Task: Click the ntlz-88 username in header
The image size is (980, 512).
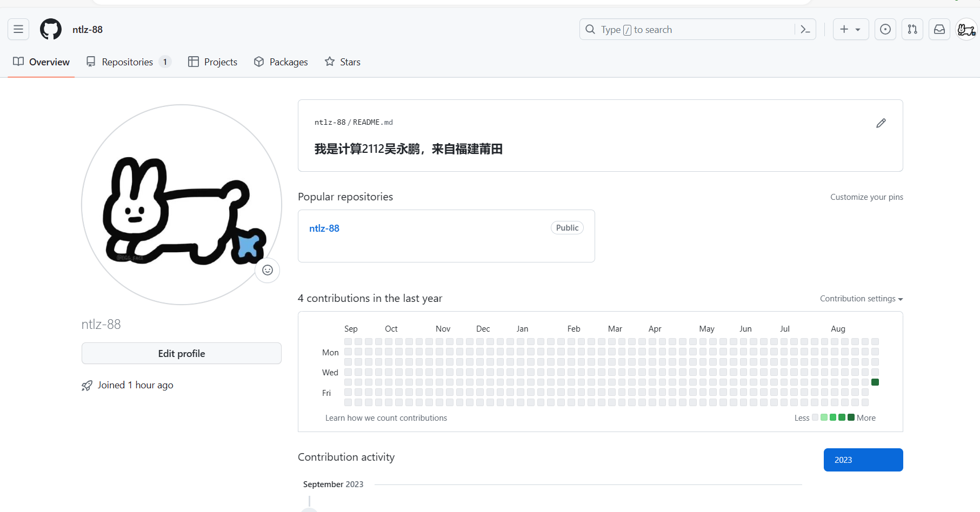Action: point(88,29)
